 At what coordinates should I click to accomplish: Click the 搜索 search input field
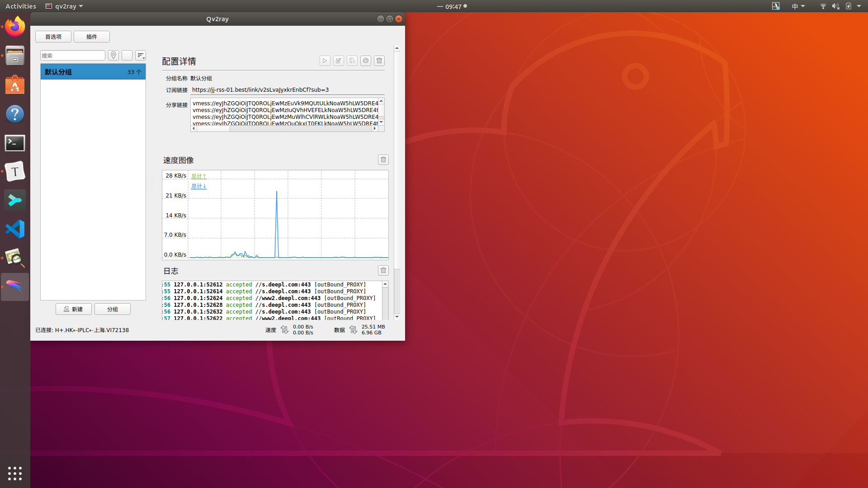72,55
